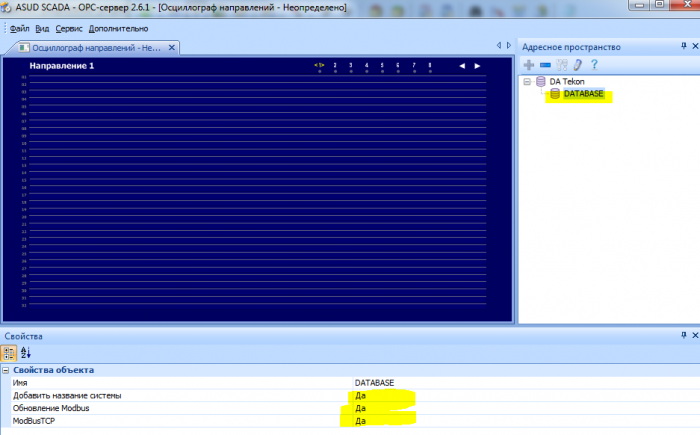Select direction 3 in oscillograph header
Screen dimensions: 700x435
coord(351,66)
